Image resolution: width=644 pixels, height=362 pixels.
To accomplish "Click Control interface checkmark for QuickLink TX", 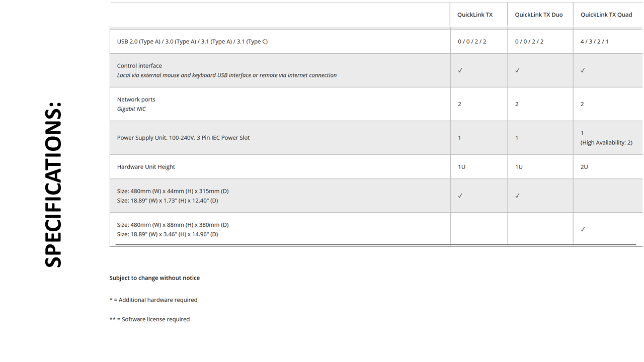I will click(x=460, y=70).
